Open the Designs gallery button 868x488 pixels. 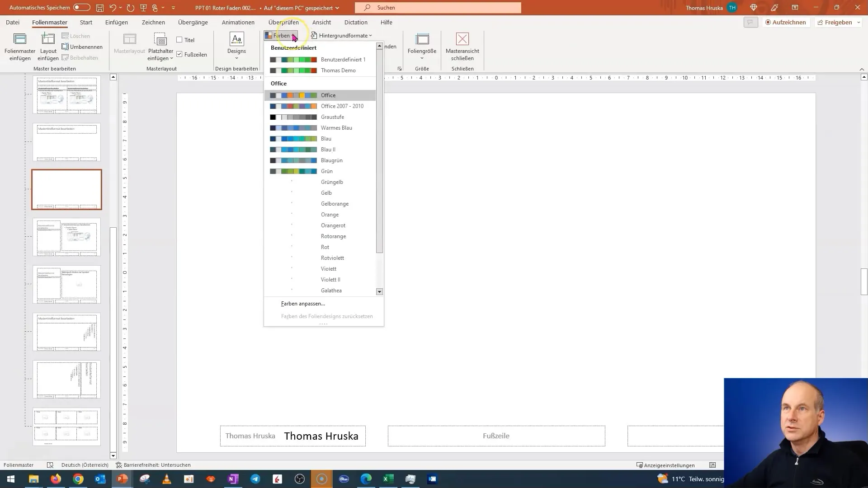point(236,46)
